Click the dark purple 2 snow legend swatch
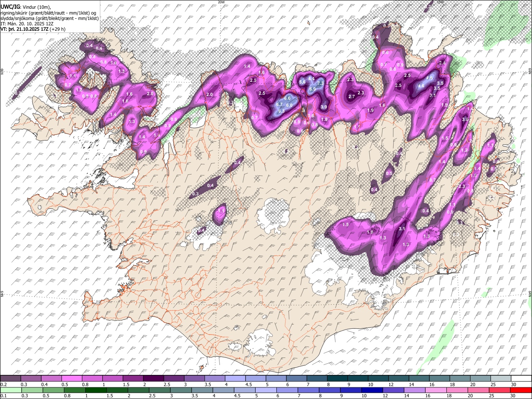The width and height of the screenshot is (532, 399). (153, 378)
